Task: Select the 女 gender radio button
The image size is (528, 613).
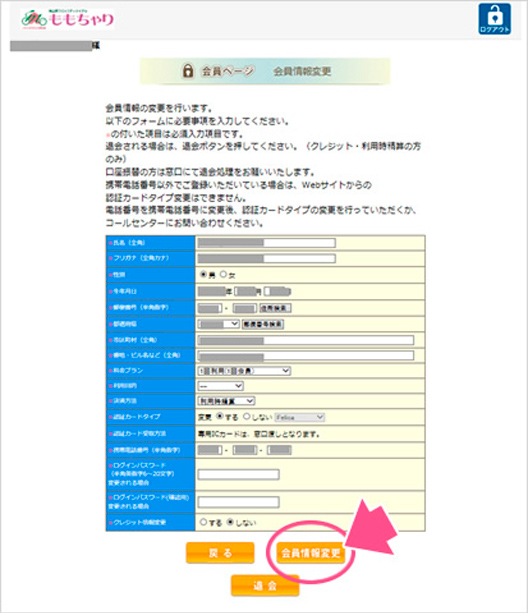Action: tap(223, 274)
